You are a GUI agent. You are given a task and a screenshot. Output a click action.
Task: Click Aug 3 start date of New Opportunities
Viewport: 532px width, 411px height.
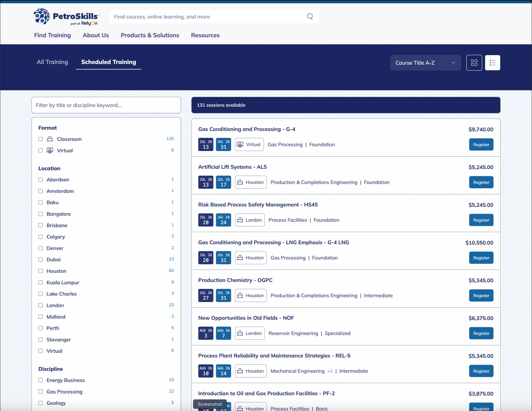206,333
